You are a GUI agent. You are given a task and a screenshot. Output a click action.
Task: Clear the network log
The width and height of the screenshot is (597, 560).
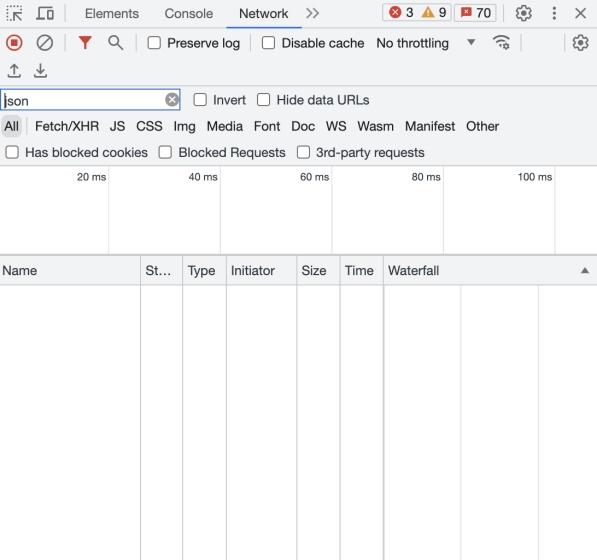click(x=45, y=43)
